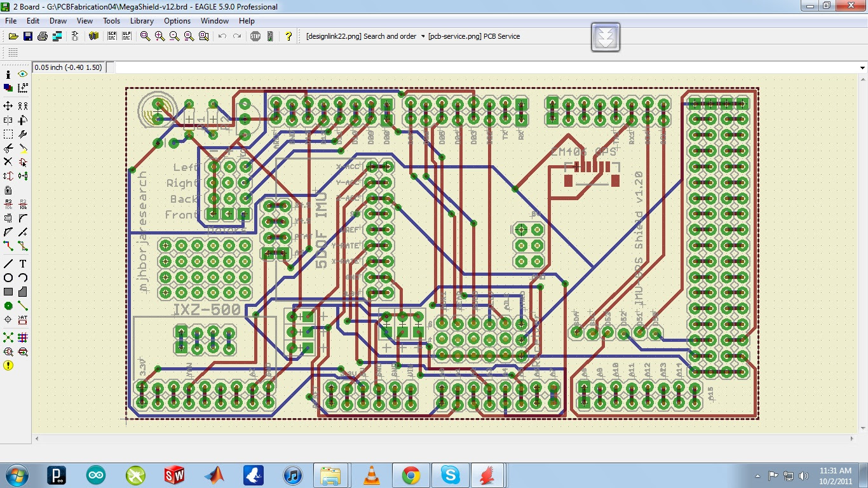Select the Mark origin tool
Screen dimensions: 868x488
click(x=23, y=88)
